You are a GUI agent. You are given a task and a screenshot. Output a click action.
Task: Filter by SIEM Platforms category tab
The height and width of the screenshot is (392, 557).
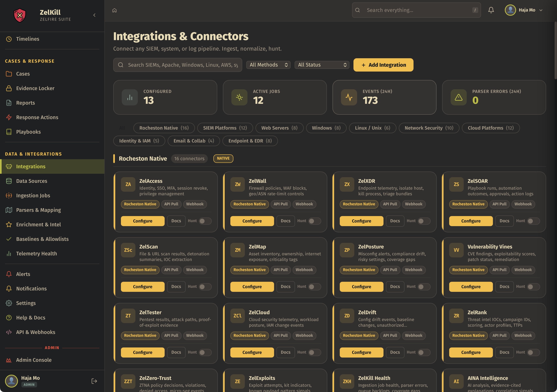pyautogui.click(x=225, y=128)
